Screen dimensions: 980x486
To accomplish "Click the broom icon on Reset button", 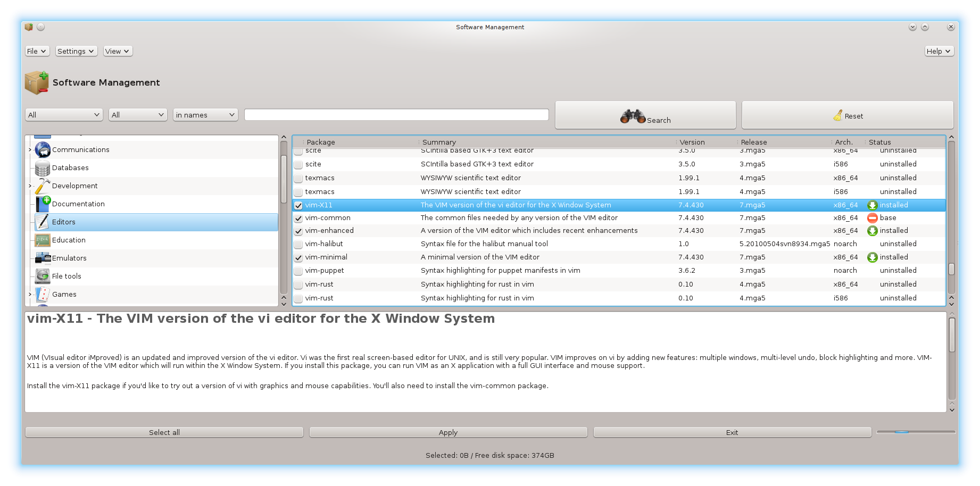I will pyautogui.click(x=838, y=115).
